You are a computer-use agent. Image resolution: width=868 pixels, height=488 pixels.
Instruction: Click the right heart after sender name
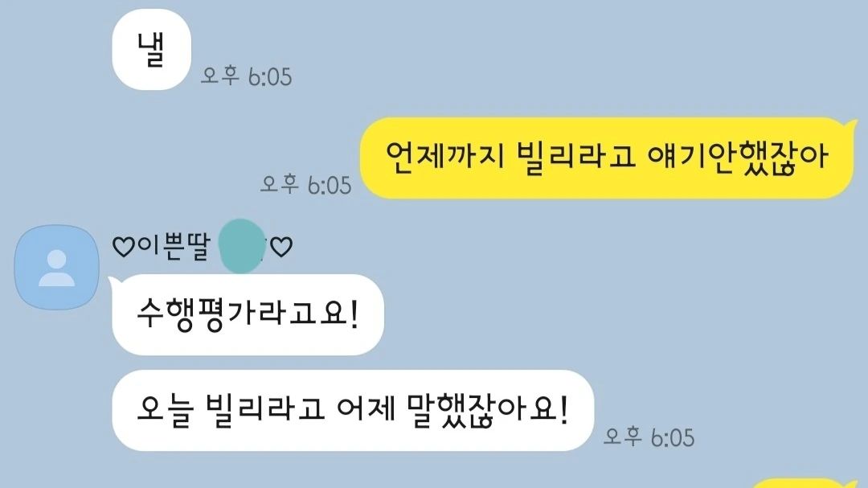coord(281,247)
